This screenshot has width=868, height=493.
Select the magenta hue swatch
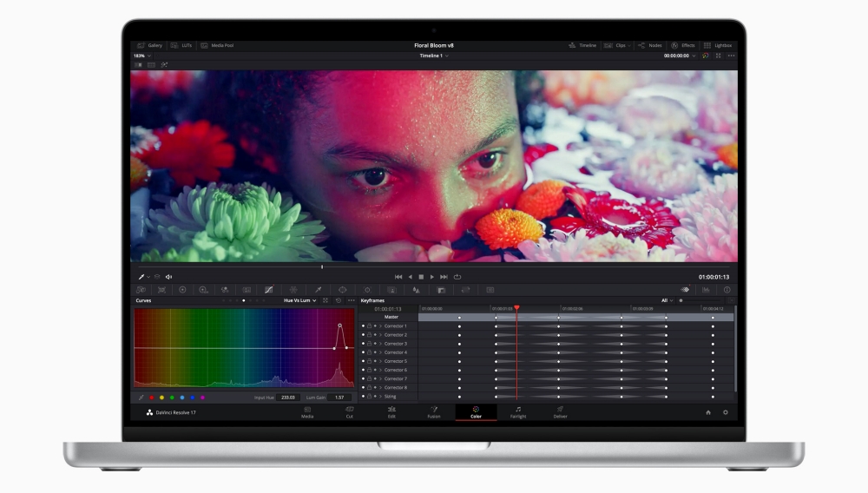202,398
